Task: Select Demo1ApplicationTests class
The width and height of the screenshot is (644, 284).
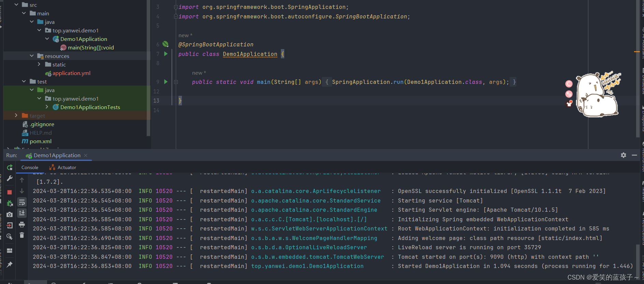Action: click(x=87, y=107)
